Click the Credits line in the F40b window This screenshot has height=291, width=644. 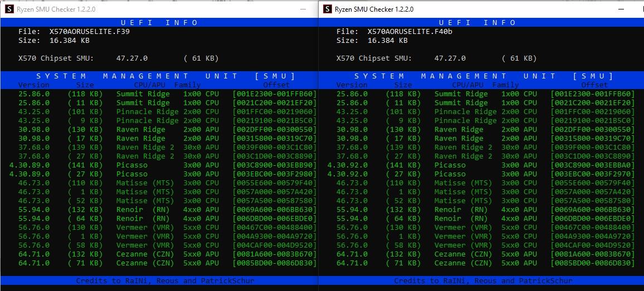pyautogui.click(x=484, y=281)
